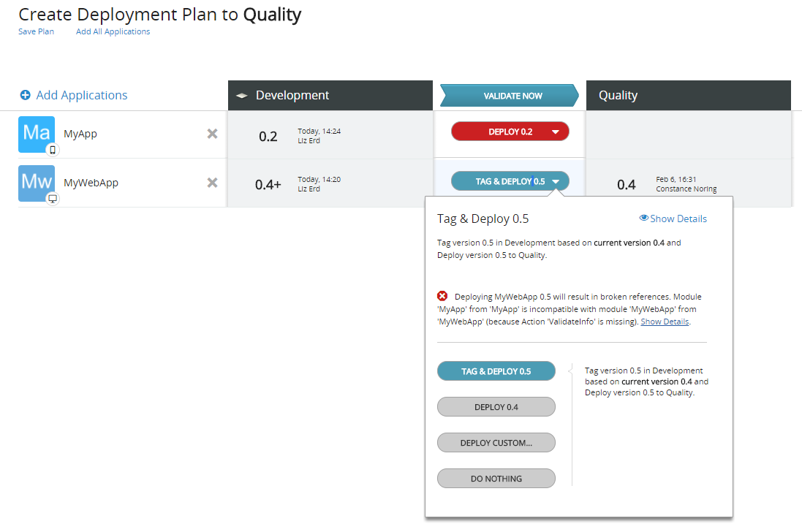The height and width of the screenshot is (532, 802).
Task: Click the plus icon beside Add Applications
Action: click(25, 95)
